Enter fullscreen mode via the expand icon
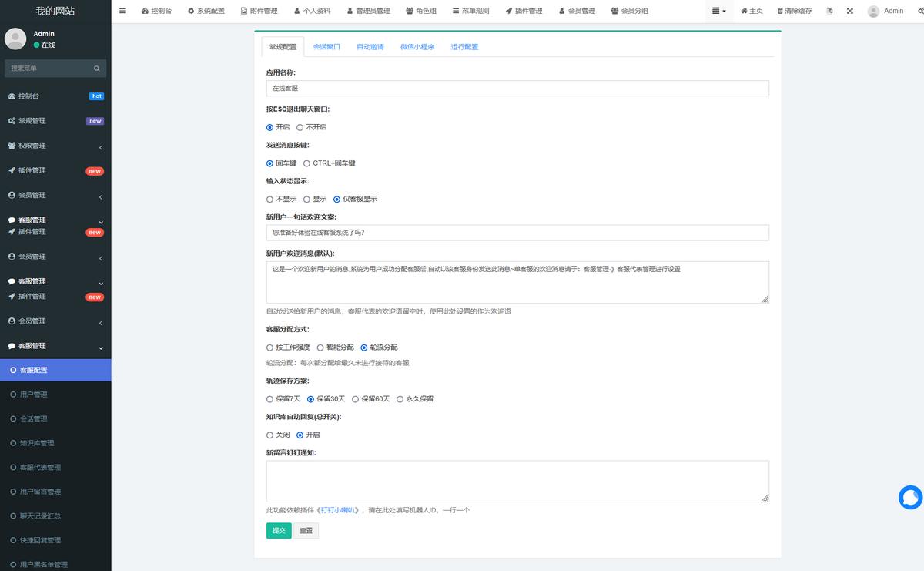 point(850,11)
